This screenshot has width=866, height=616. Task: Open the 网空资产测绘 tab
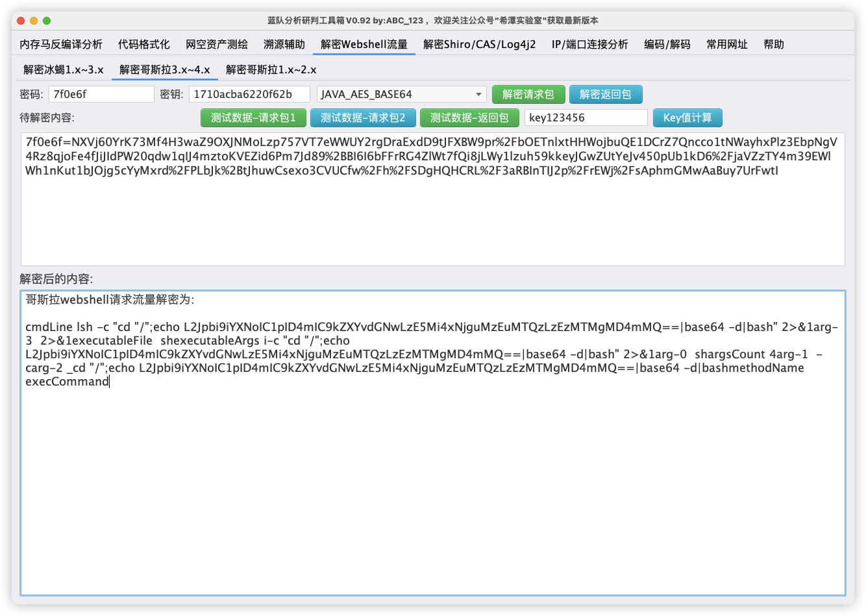coord(217,44)
